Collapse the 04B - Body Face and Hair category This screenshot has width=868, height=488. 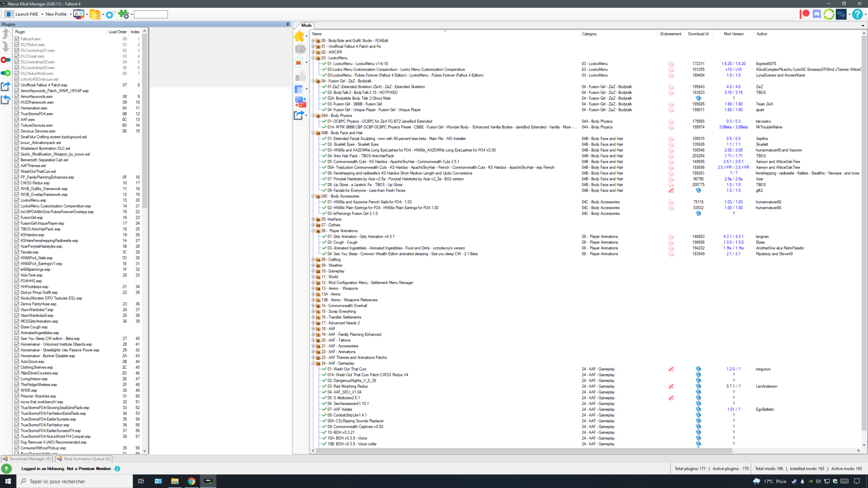coord(313,133)
